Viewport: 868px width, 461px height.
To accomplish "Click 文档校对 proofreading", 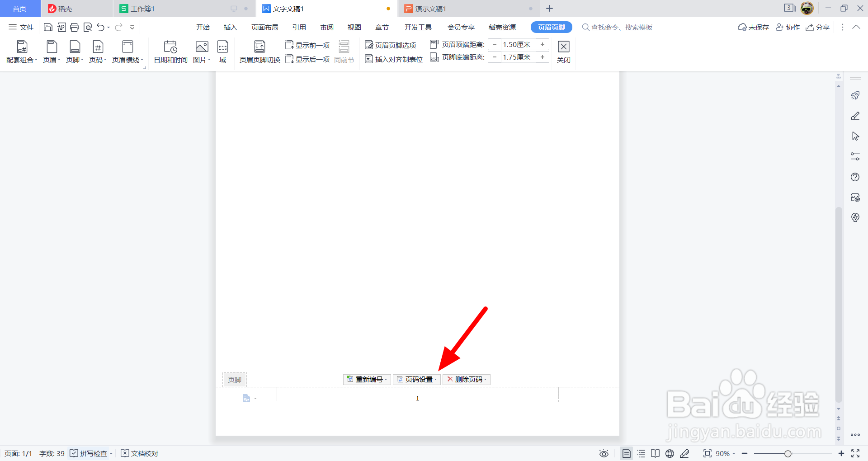I will coord(140,453).
